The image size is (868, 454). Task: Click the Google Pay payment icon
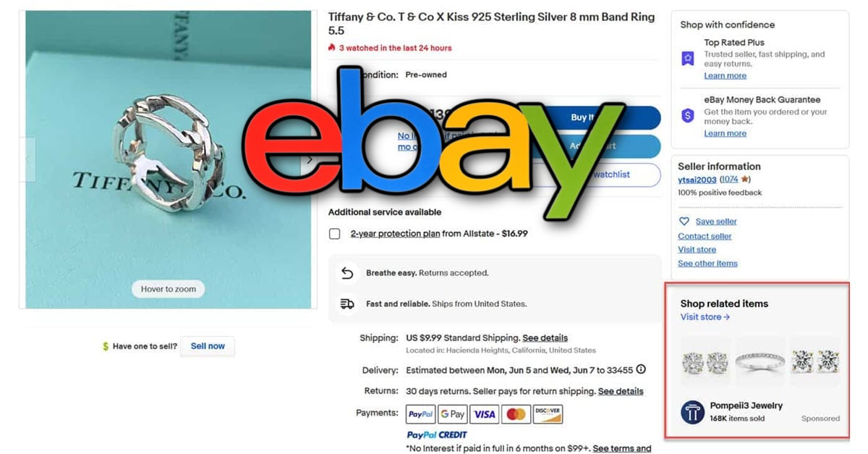point(453,414)
